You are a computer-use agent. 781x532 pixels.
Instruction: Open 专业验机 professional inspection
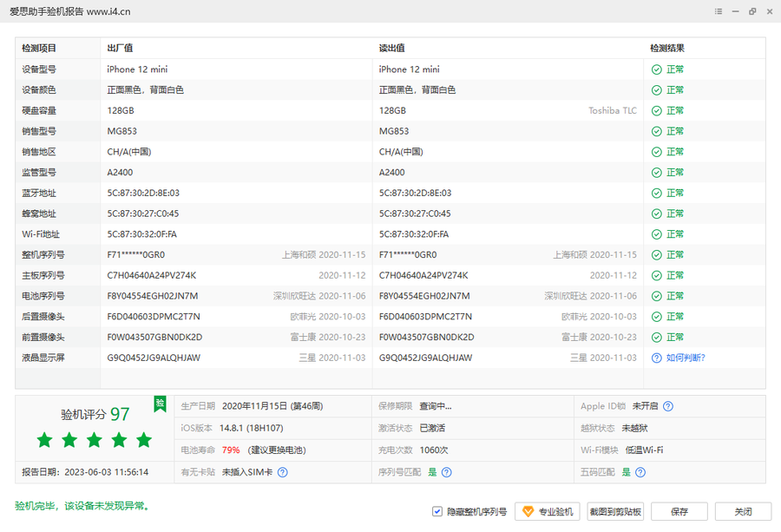tap(547, 511)
